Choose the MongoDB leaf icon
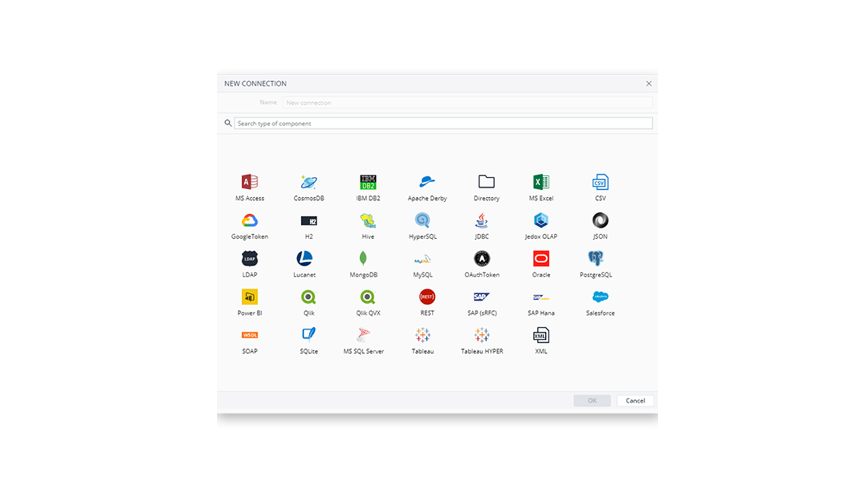868x488 pixels. click(x=363, y=258)
